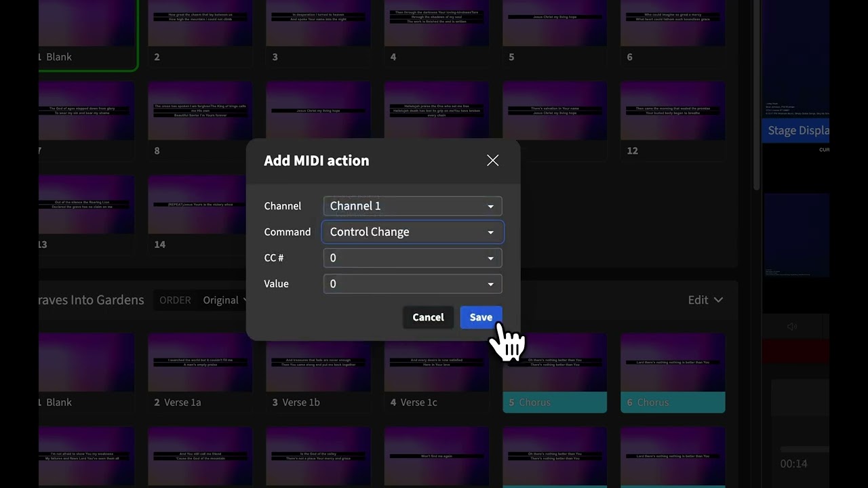The height and width of the screenshot is (488, 868).
Task: Open the Value dropdown
Action: tap(412, 284)
